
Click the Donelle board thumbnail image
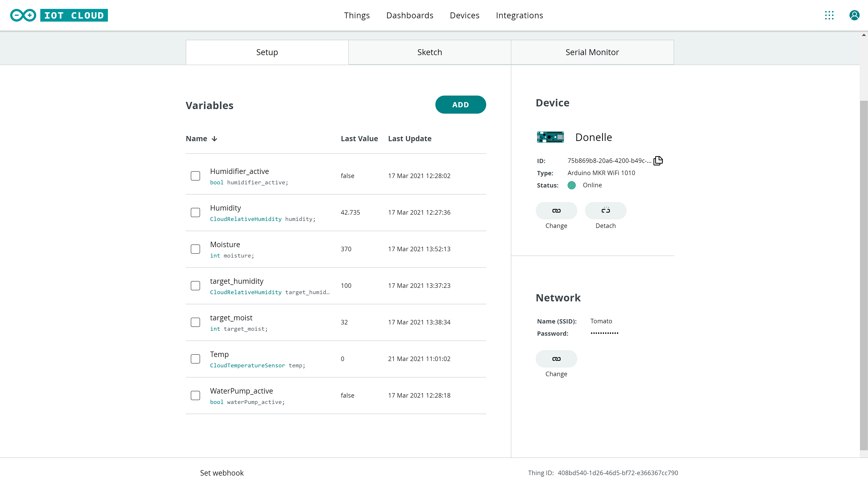[550, 137]
